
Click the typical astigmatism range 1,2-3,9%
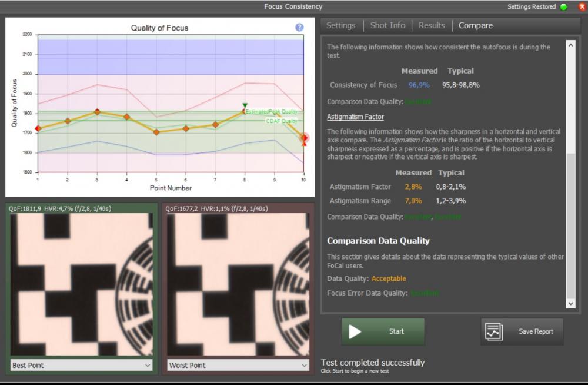(x=451, y=201)
